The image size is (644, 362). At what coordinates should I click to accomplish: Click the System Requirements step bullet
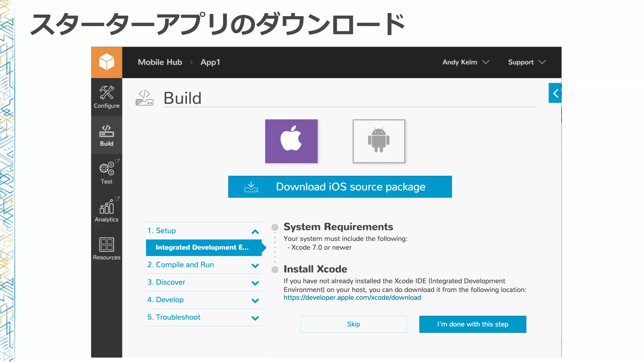pyautogui.click(x=275, y=227)
